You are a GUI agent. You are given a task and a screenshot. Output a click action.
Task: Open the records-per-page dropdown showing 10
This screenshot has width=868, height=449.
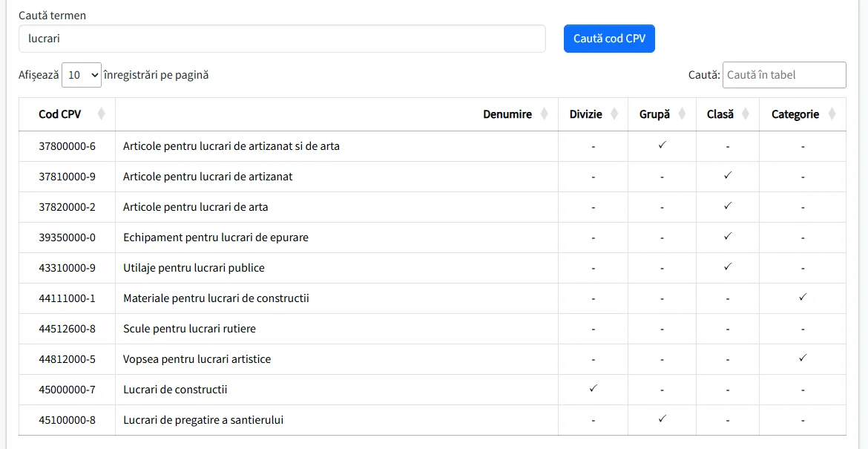click(x=82, y=75)
